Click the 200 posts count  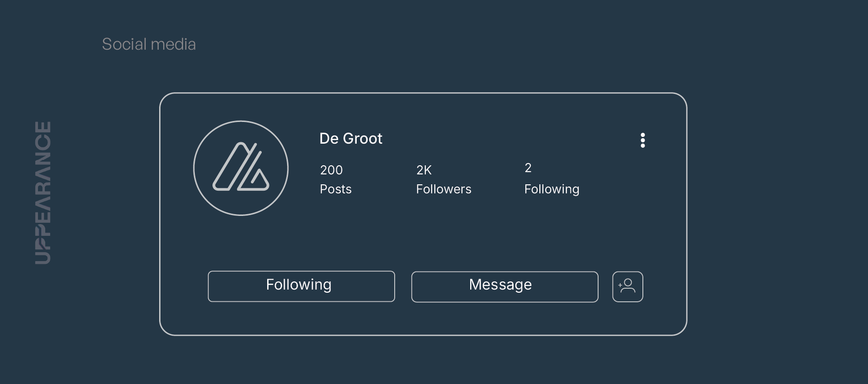point(331,170)
